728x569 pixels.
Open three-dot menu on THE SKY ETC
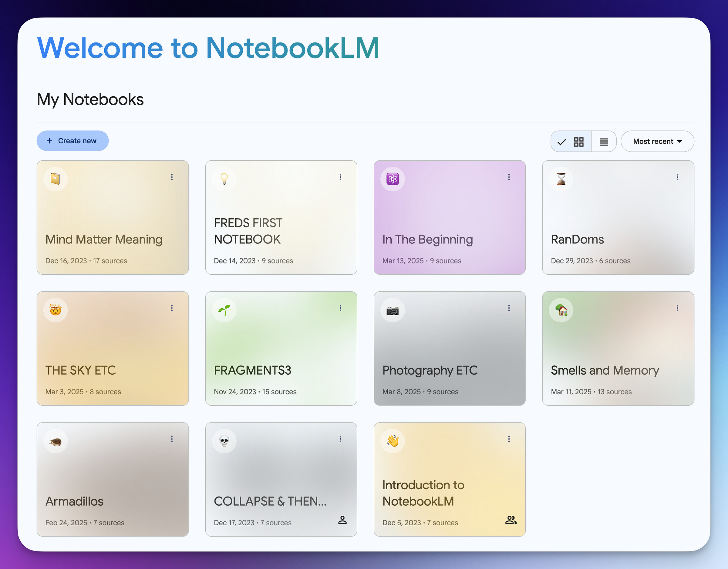pyautogui.click(x=172, y=308)
